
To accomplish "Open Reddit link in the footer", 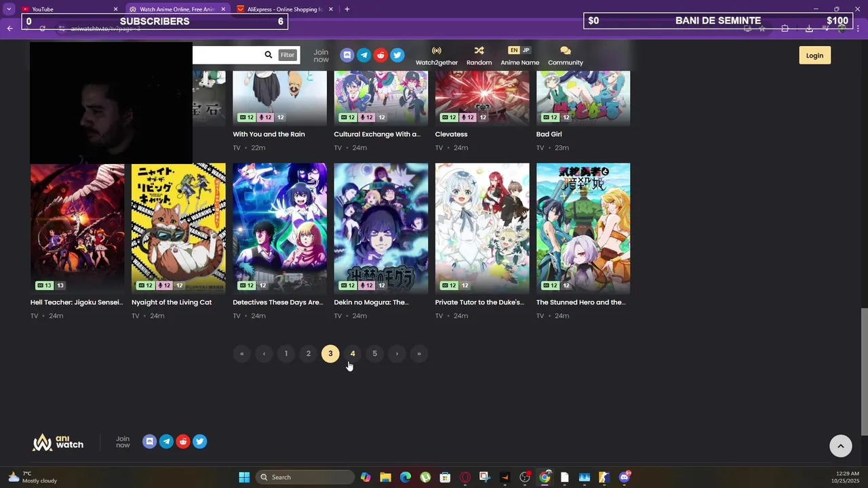I will (x=183, y=441).
